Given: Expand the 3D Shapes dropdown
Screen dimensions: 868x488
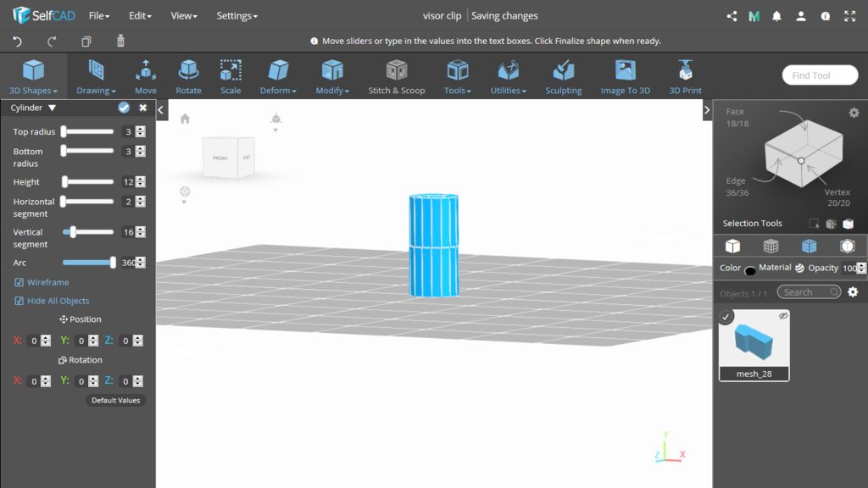Looking at the screenshot, I should (33, 76).
